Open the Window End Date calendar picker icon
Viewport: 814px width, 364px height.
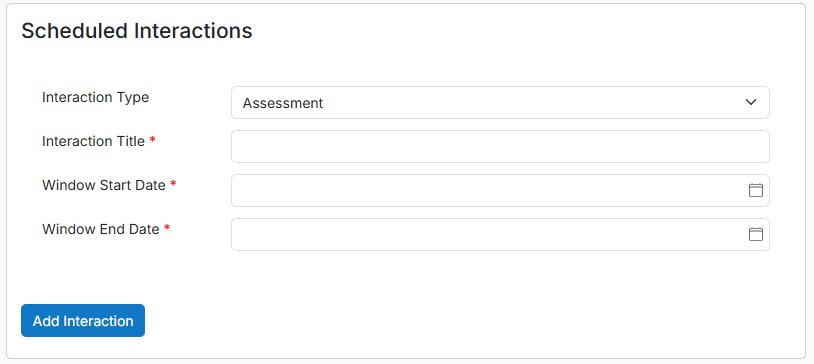(x=755, y=234)
